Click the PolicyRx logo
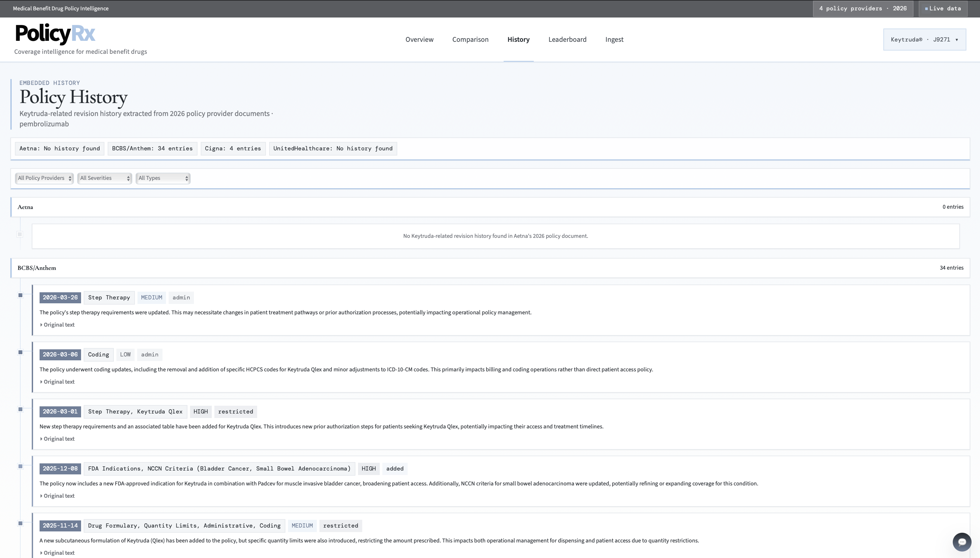 click(x=55, y=34)
